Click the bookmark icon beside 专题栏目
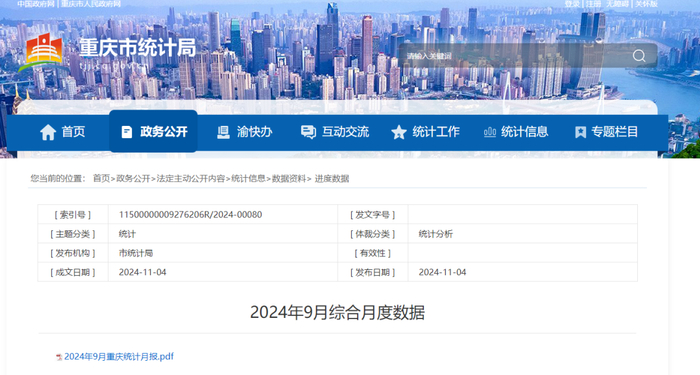 pos(580,132)
